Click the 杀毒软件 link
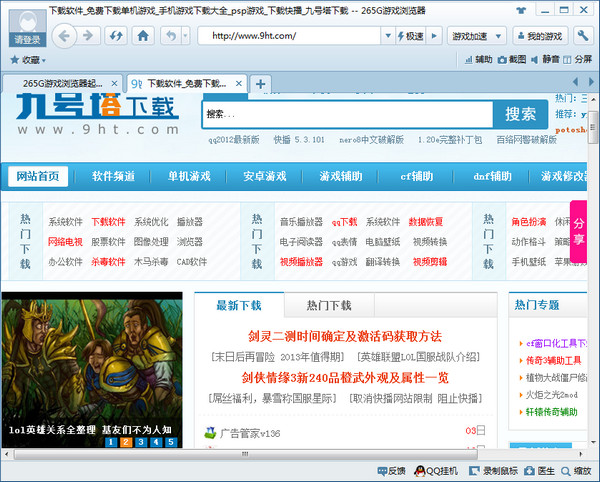This screenshot has width=600, height=482. tap(108, 262)
